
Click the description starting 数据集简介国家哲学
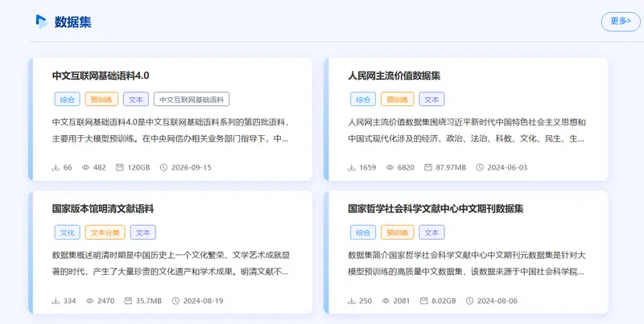pyautogui.click(x=467, y=264)
